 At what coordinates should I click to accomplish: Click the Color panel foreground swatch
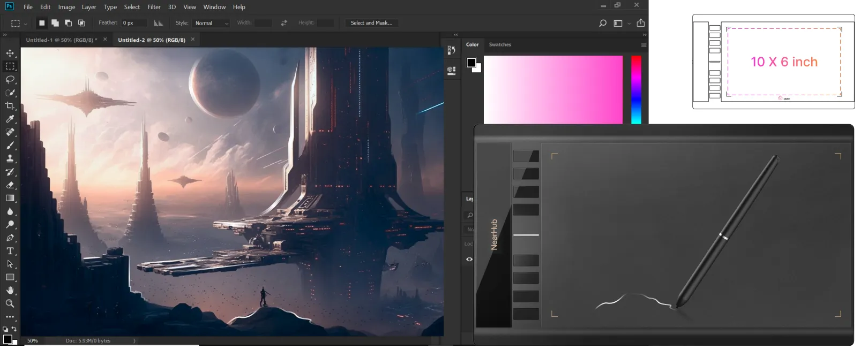(471, 63)
